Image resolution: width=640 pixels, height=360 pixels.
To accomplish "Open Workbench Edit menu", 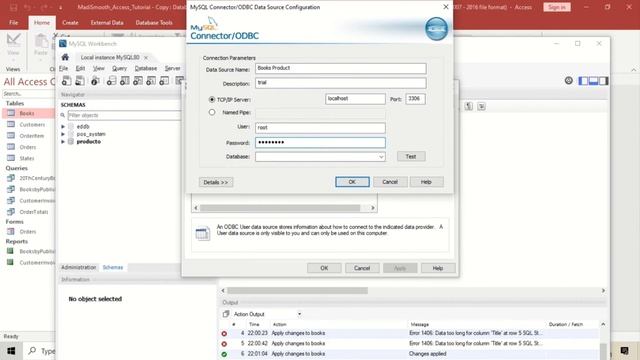I will [x=80, y=68].
